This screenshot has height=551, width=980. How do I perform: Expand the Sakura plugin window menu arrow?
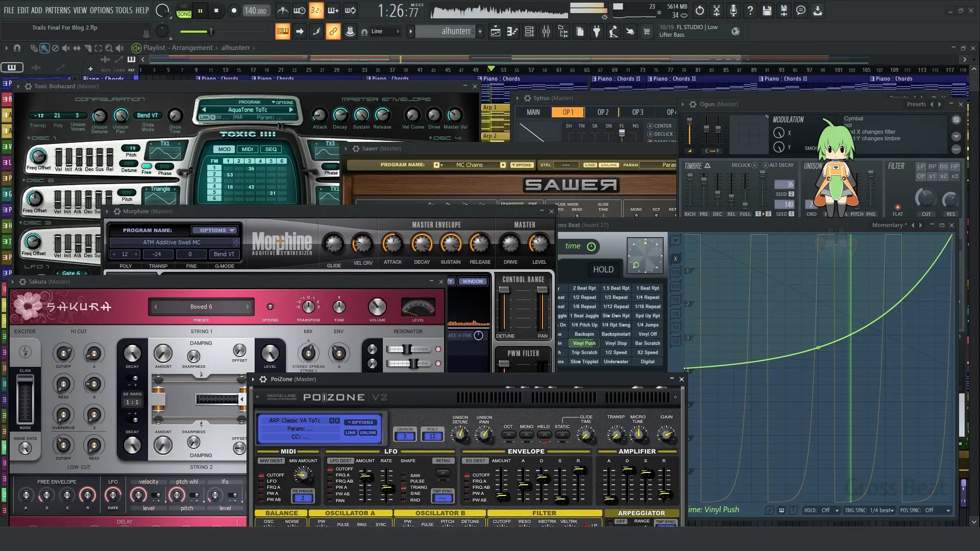(13, 282)
